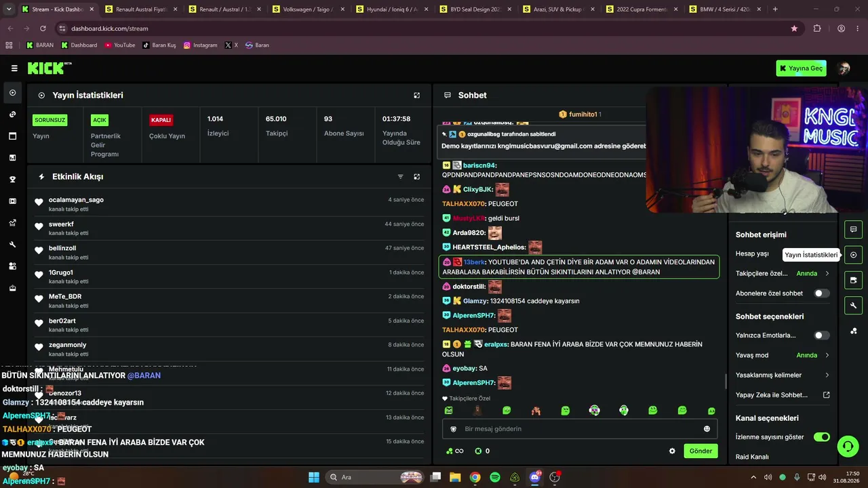868x488 pixels.
Task: Open Chrome from the taskbar
Action: (x=475, y=477)
